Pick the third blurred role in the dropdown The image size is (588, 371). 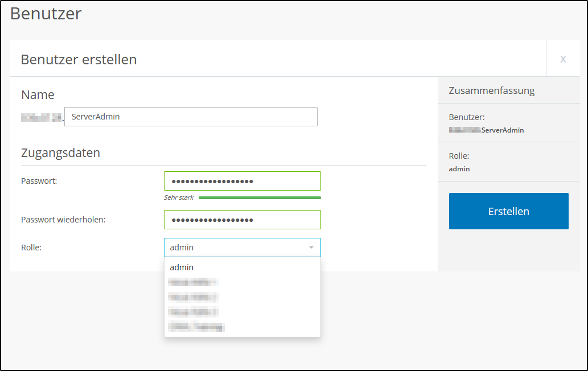click(192, 312)
